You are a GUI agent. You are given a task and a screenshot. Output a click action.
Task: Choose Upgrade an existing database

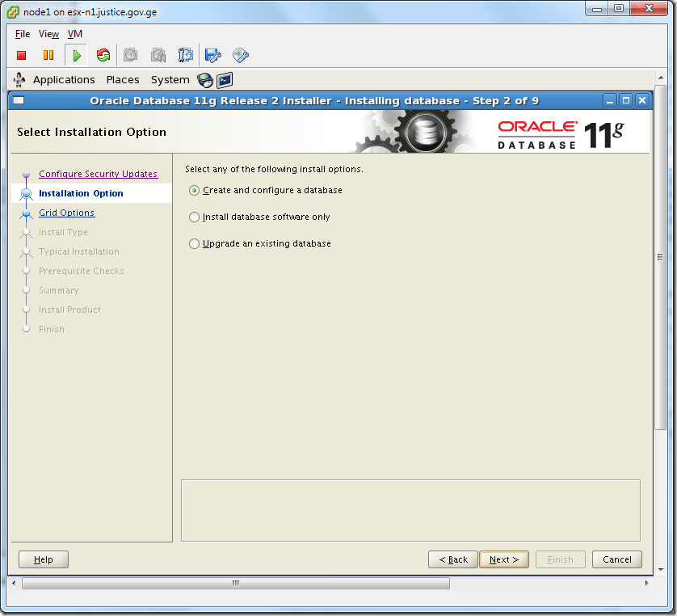pyautogui.click(x=193, y=243)
